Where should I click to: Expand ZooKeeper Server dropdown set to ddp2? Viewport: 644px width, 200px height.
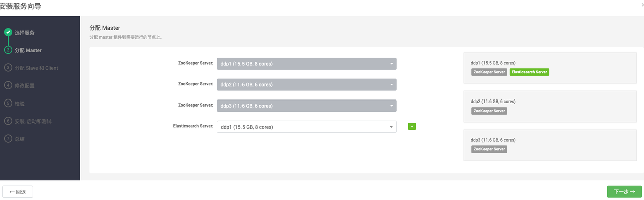pyautogui.click(x=307, y=85)
